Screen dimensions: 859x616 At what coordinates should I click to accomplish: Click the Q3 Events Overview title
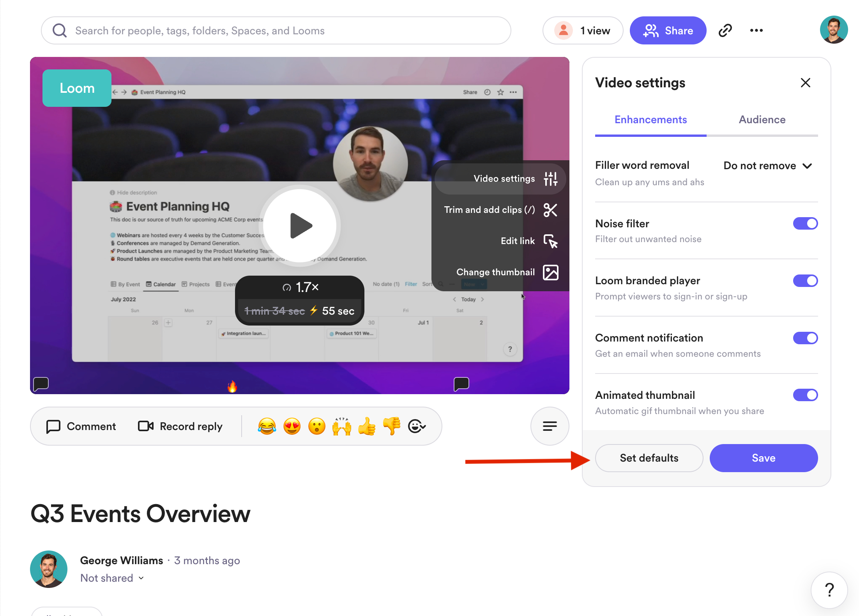[x=140, y=513]
